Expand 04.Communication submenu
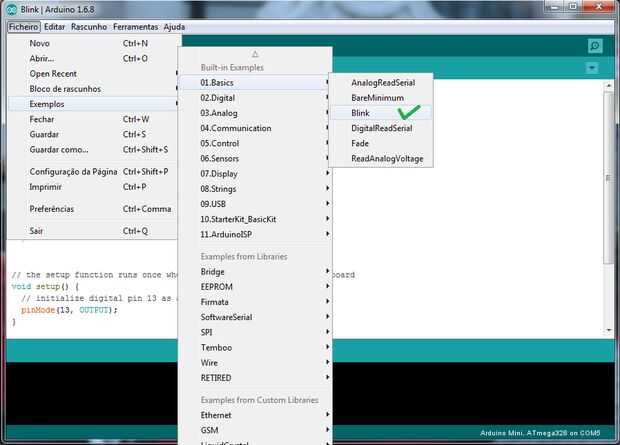Image resolution: width=620 pixels, height=445 pixels. [255, 128]
